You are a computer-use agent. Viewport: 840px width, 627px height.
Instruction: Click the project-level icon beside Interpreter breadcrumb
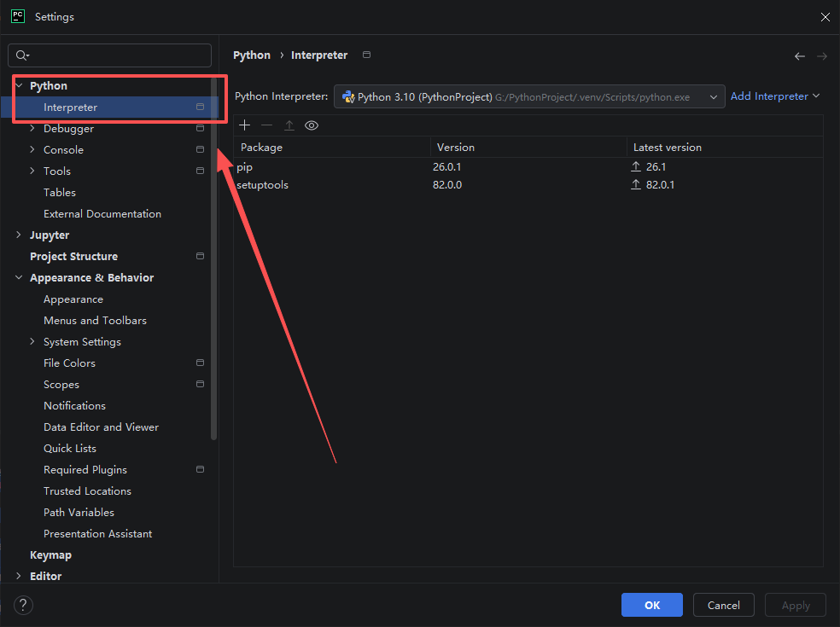(366, 55)
